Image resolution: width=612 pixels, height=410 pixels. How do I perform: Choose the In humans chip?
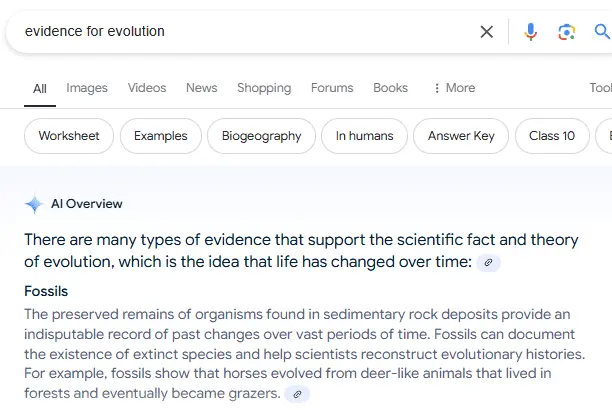coord(364,136)
